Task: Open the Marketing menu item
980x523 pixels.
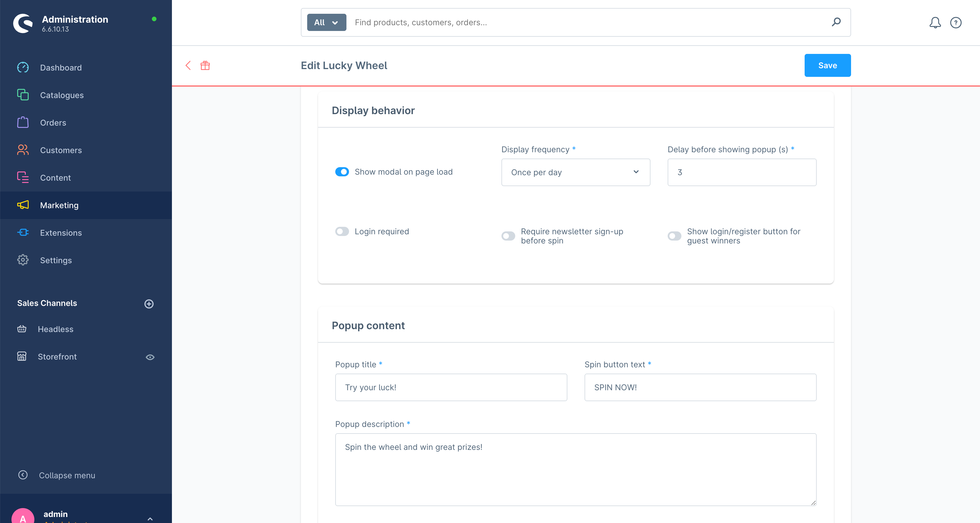Action: (x=59, y=205)
